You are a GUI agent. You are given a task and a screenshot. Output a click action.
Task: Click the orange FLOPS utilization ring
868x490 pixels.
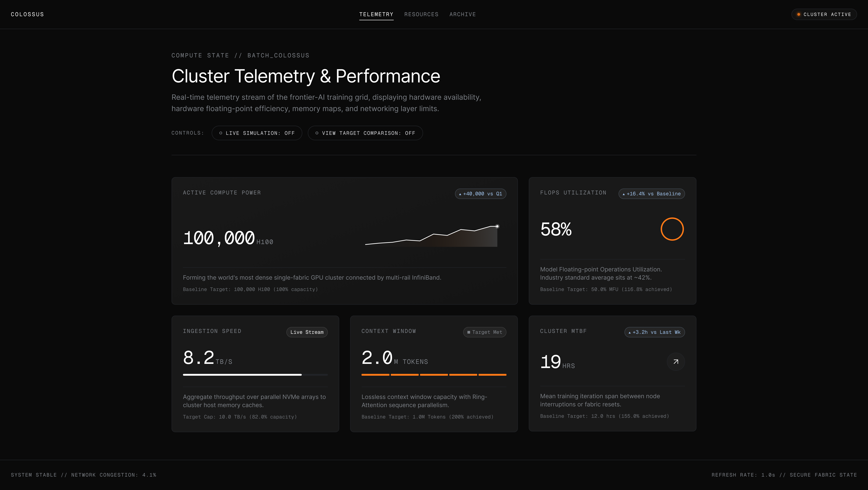click(x=672, y=229)
